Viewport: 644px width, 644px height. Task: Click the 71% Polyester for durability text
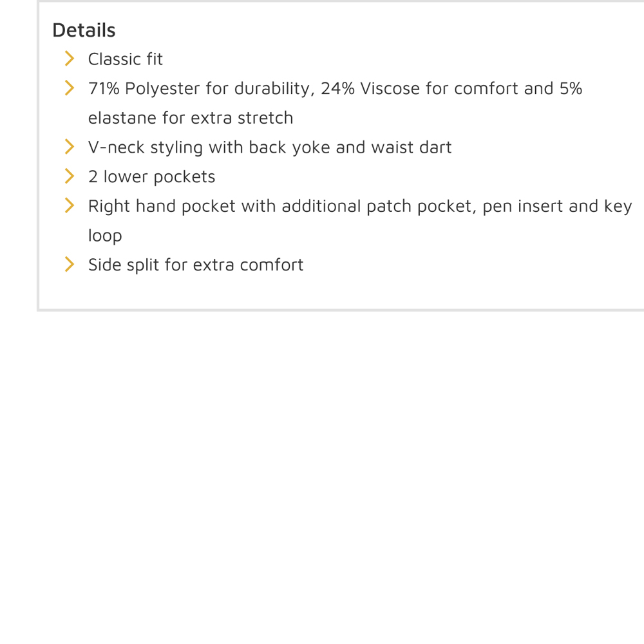click(x=202, y=89)
